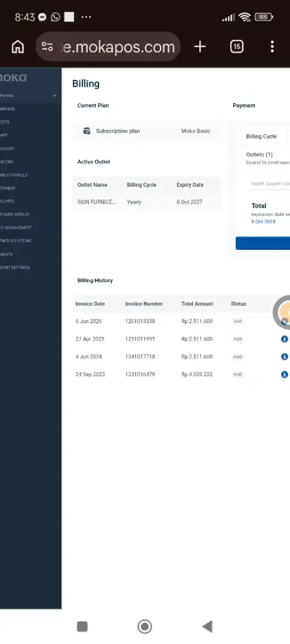This screenshot has height=644, width=290.
Task: Click the 8 Oct 2028 expiration date
Action: click(x=264, y=222)
